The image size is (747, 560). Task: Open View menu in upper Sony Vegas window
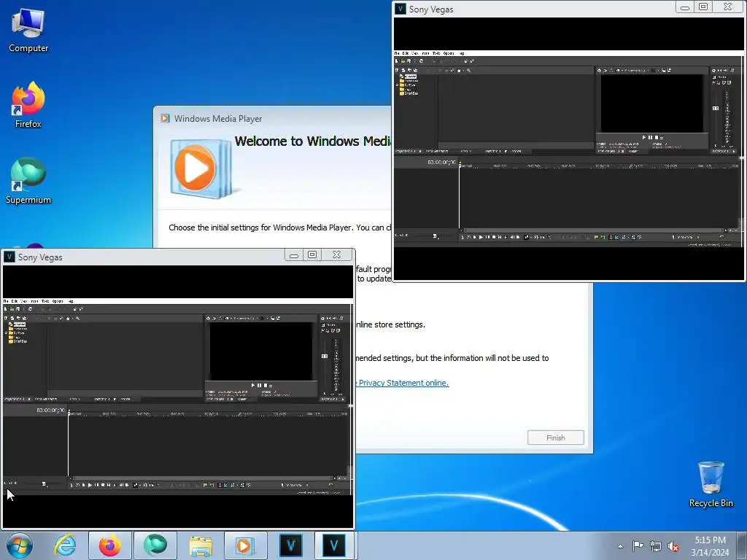pos(415,54)
